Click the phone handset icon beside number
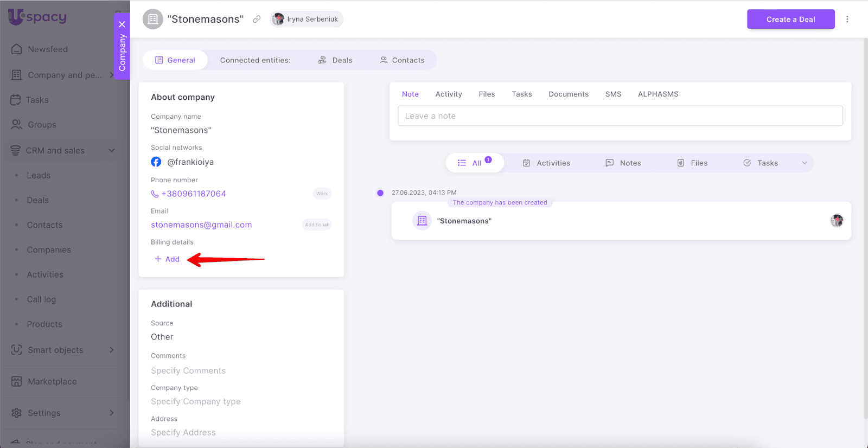Viewport: 868px width, 448px height. (x=155, y=194)
